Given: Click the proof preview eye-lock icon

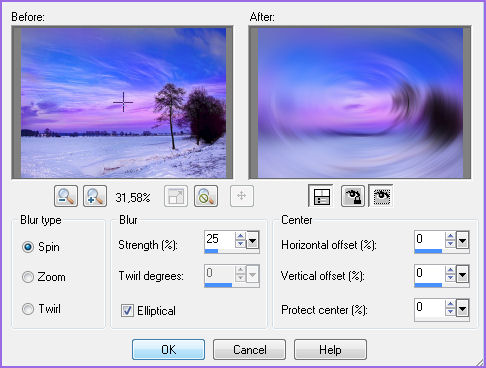Looking at the screenshot, I should pyautogui.click(x=353, y=196).
